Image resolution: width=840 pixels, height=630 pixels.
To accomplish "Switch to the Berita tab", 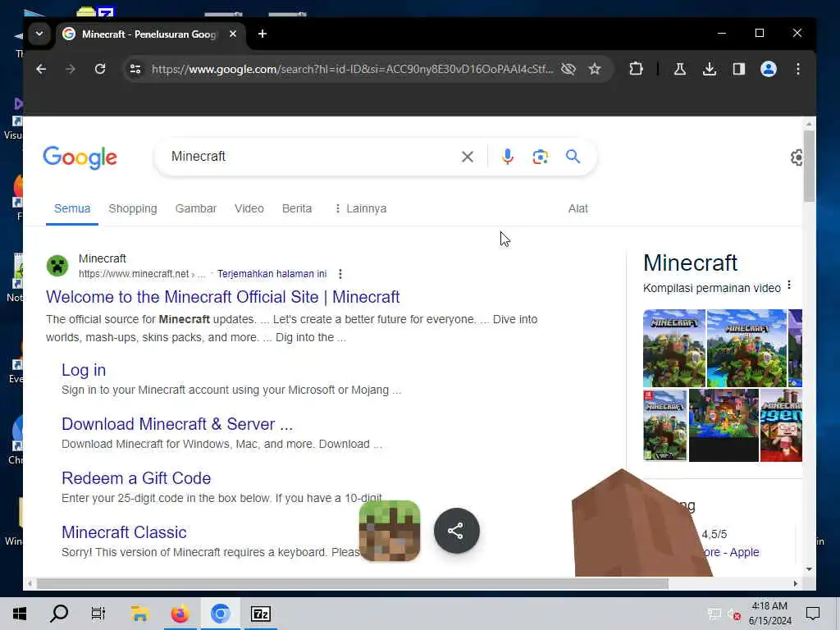I will coord(297,208).
